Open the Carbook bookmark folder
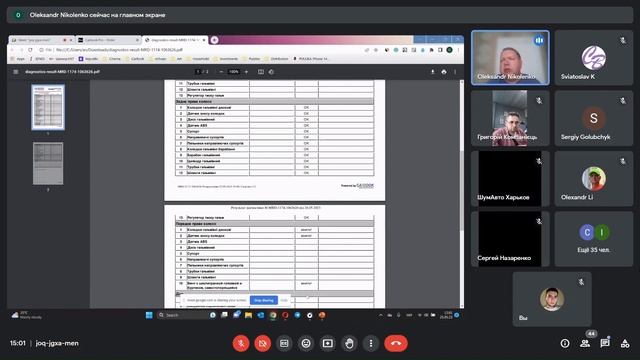This screenshot has width=640, height=360. pos(135,59)
